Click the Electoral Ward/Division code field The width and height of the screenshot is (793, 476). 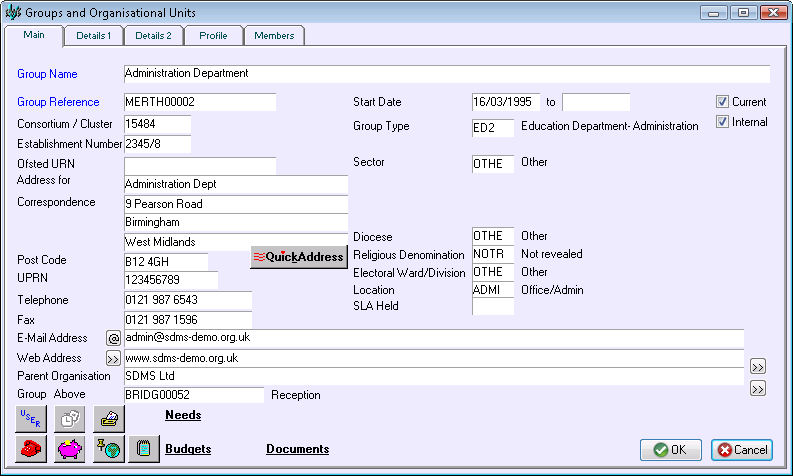pyautogui.click(x=493, y=273)
